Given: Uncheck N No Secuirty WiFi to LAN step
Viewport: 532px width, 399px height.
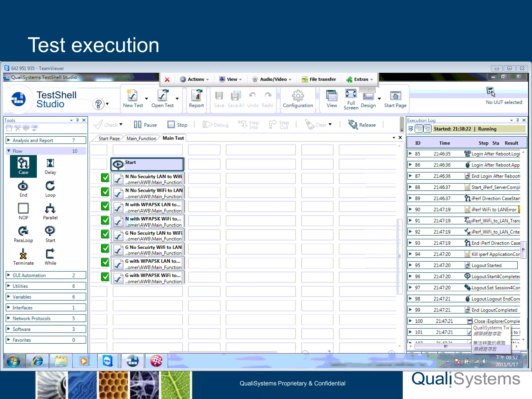Looking at the screenshot, I should click(x=105, y=192).
